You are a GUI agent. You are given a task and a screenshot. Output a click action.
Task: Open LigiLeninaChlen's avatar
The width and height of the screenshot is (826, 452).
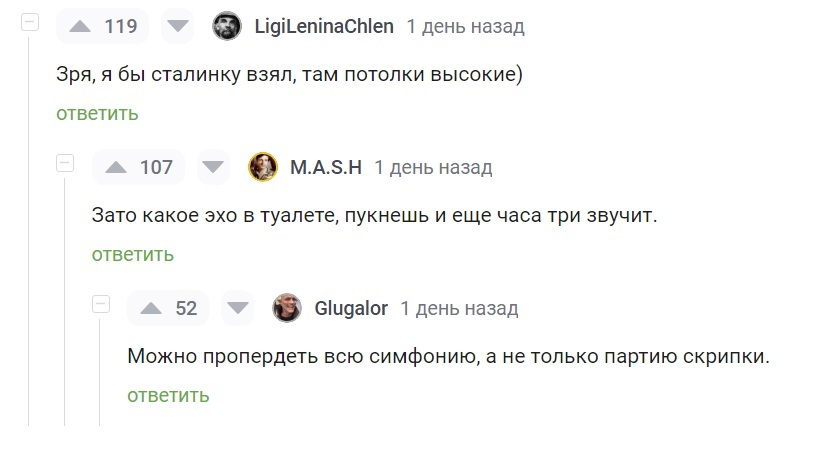coord(227,26)
